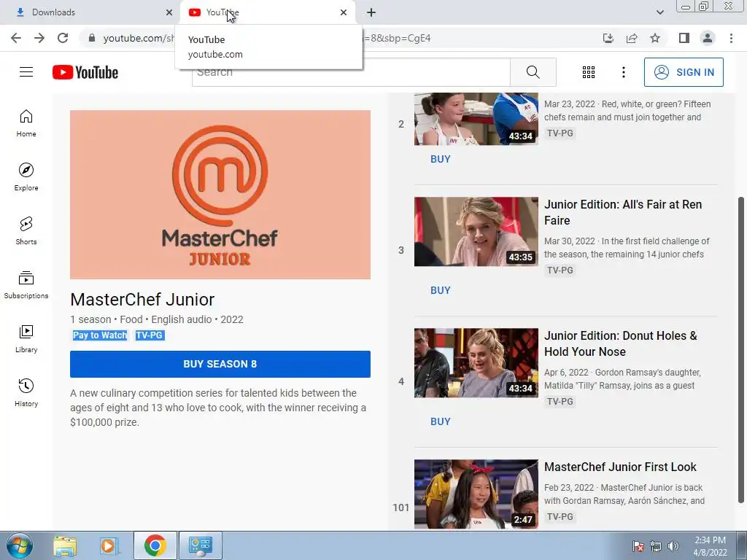Click the page vertical scrollbar
747x560 pixels.
(741, 349)
